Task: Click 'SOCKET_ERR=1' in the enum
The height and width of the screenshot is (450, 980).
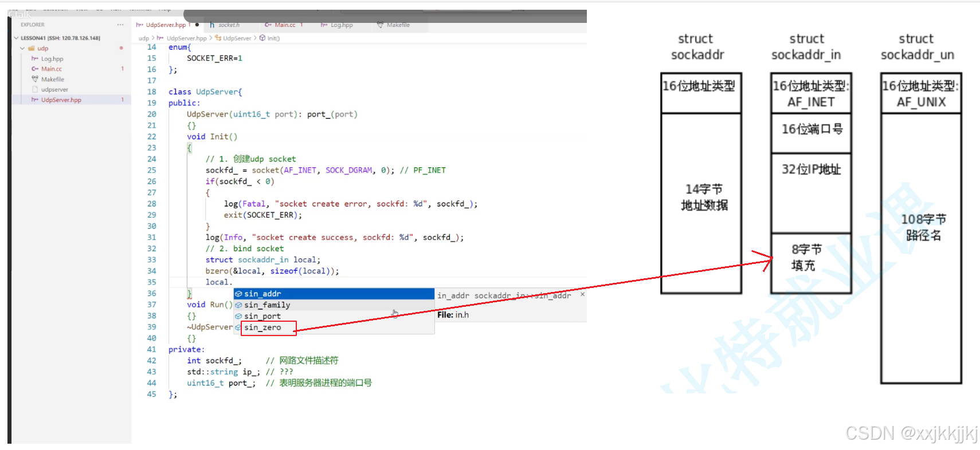Action: click(x=214, y=58)
